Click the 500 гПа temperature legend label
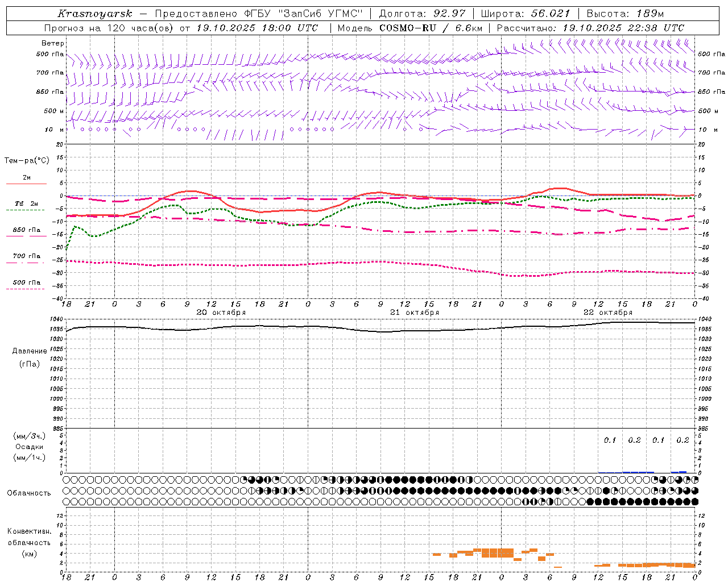Viewport: 728px width, 582px height. pyautogui.click(x=27, y=282)
